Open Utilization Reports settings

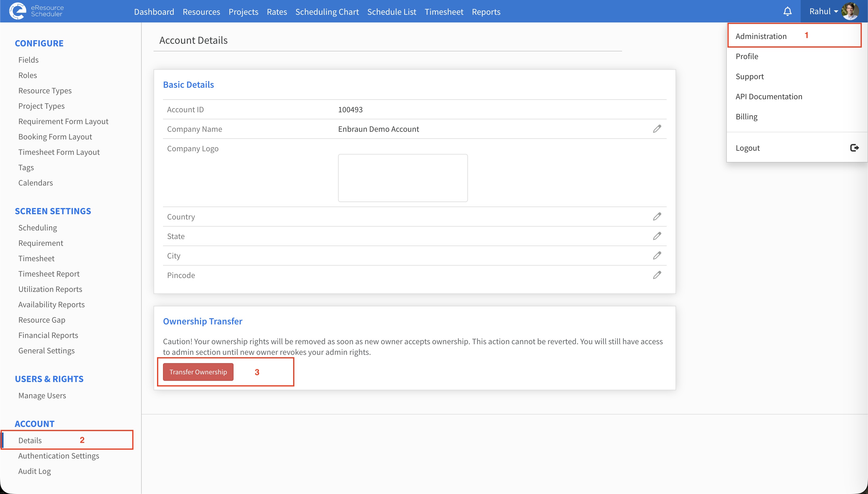point(50,289)
